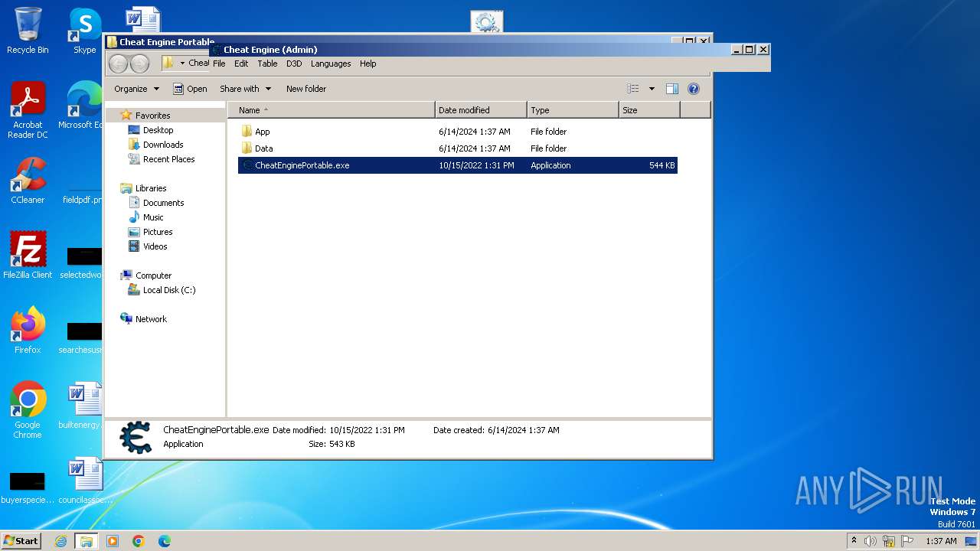Image resolution: width=980 pixels, height=551 pixels.
Task: Click the Action Center flag tray icon
Action: tap(907, 541)
